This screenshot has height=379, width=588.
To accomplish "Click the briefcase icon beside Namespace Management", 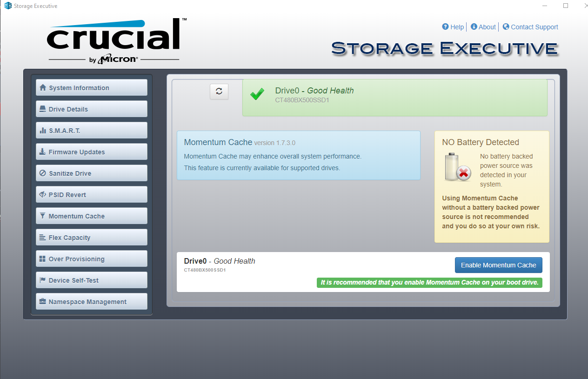I will point(43,301).
